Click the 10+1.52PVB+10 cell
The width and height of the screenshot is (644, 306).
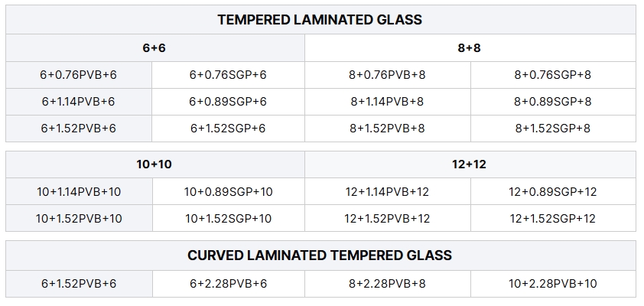coord(79,218)
